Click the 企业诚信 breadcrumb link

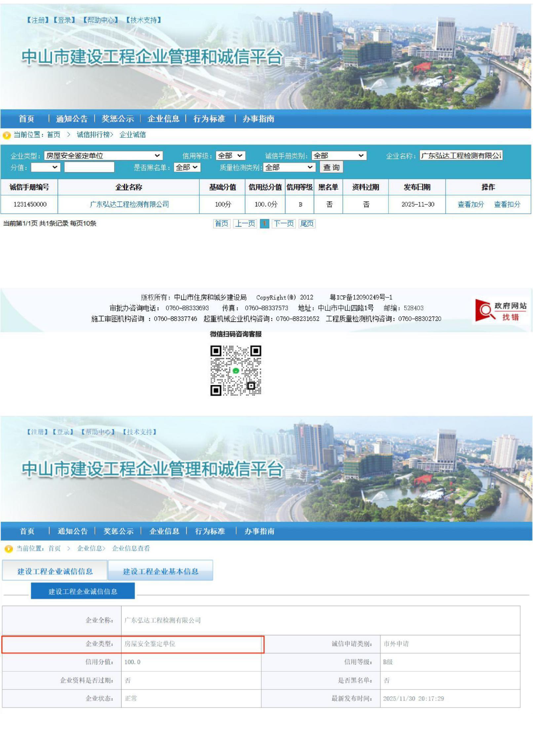tap(133, 135)
